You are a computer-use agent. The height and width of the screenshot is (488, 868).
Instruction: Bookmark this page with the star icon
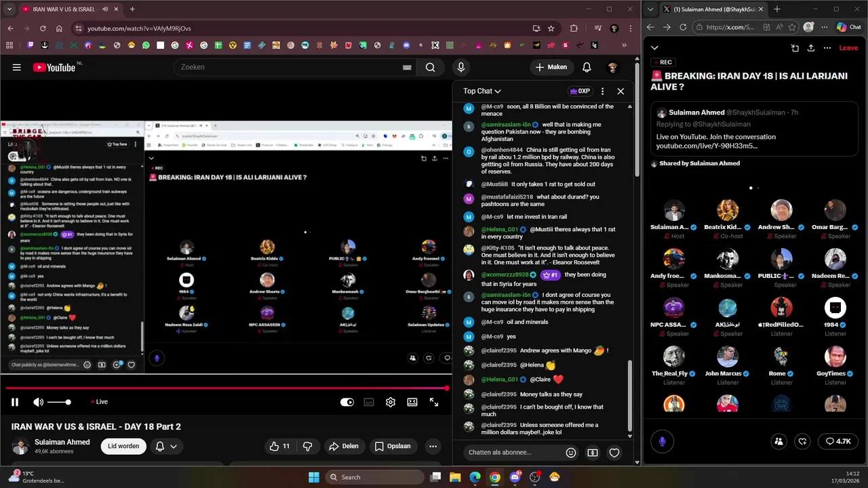point(551,28)
